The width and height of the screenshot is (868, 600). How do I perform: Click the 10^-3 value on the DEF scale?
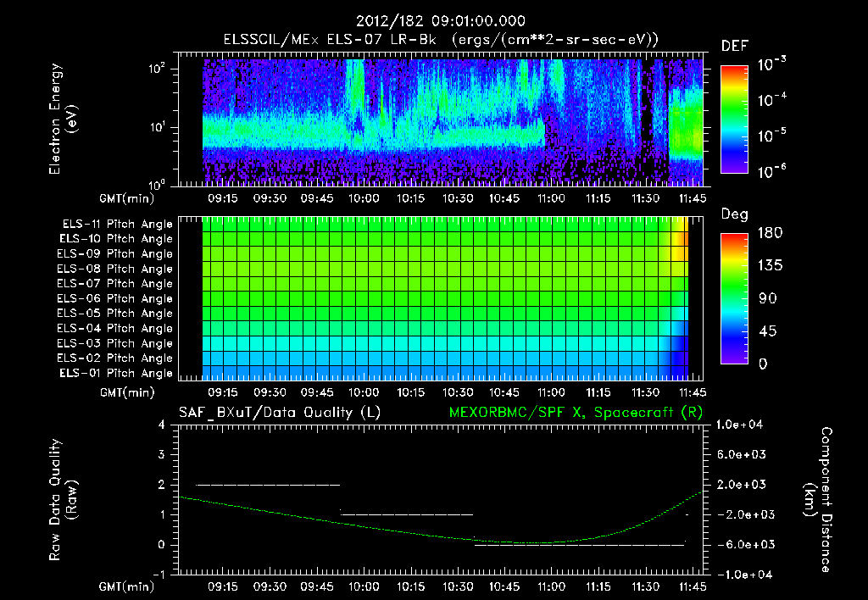coord(771,63)
